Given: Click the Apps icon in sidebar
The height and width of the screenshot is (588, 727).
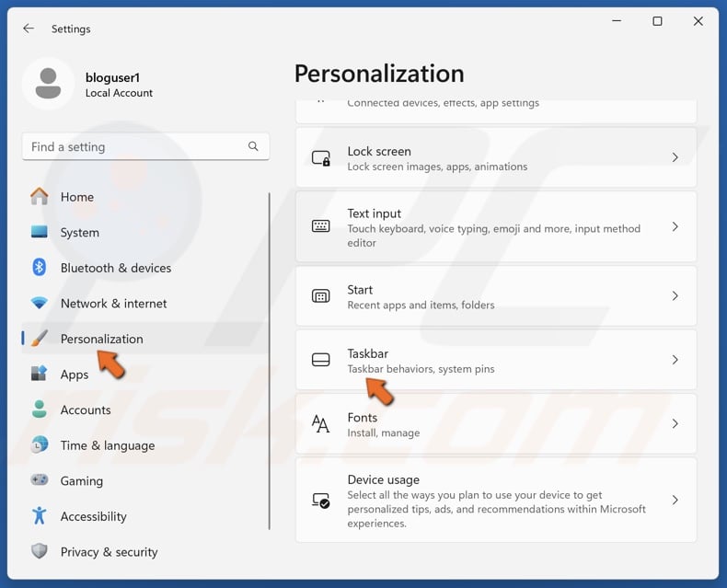Looking at the screenshot, I should coord(40,374).
